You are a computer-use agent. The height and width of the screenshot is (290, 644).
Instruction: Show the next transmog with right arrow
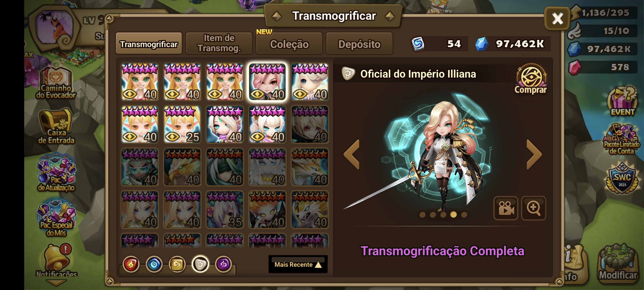[534, 154]
